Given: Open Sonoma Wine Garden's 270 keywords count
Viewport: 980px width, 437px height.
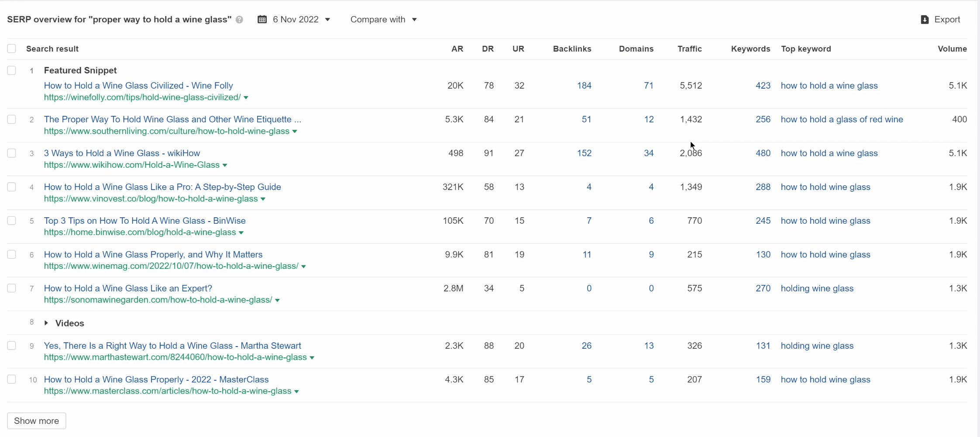Looking at the screenshot, I should click(x=763, y=288).
